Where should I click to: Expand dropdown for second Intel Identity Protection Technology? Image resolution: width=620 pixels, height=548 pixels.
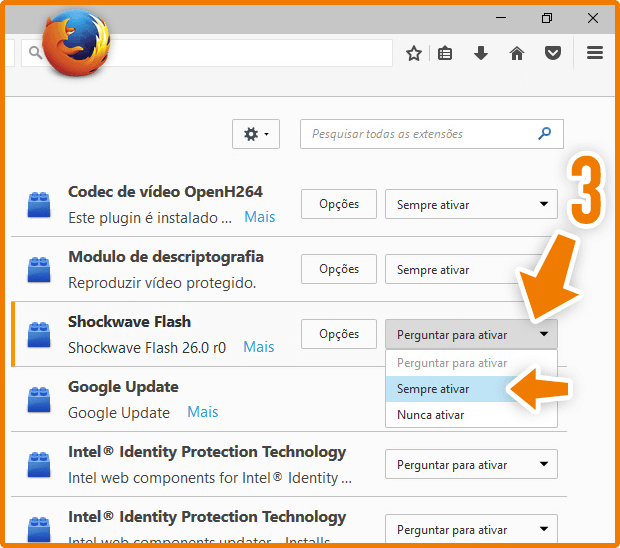click(471, 529)
